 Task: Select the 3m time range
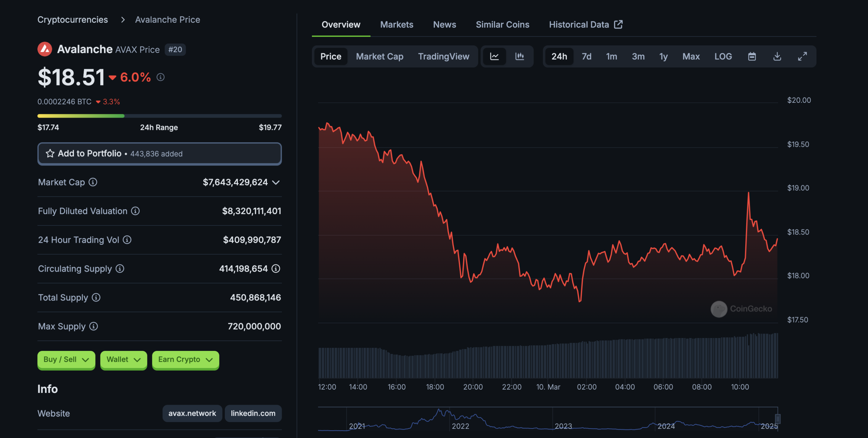[638, 56]
